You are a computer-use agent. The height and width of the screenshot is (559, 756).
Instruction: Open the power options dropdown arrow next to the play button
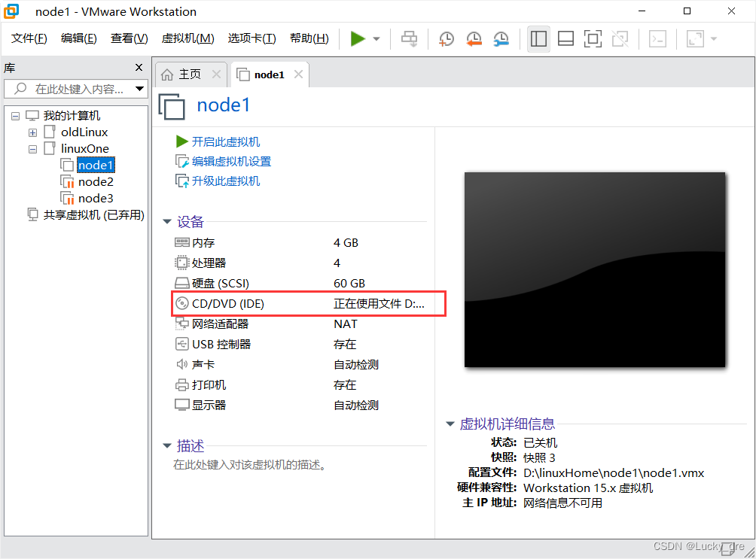point(376,38)
